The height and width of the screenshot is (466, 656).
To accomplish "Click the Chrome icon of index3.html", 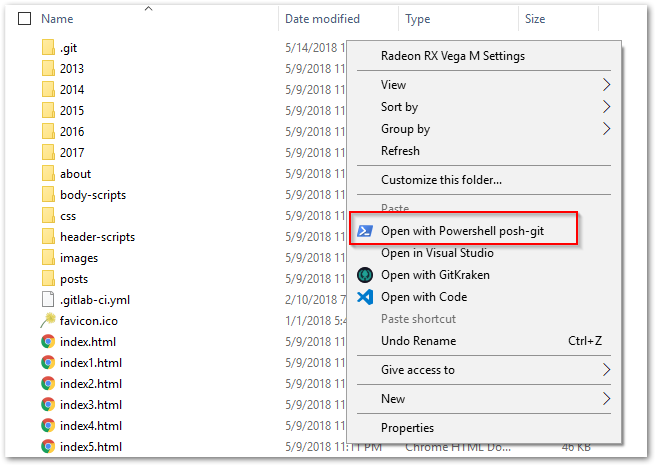I will (48, 405).
